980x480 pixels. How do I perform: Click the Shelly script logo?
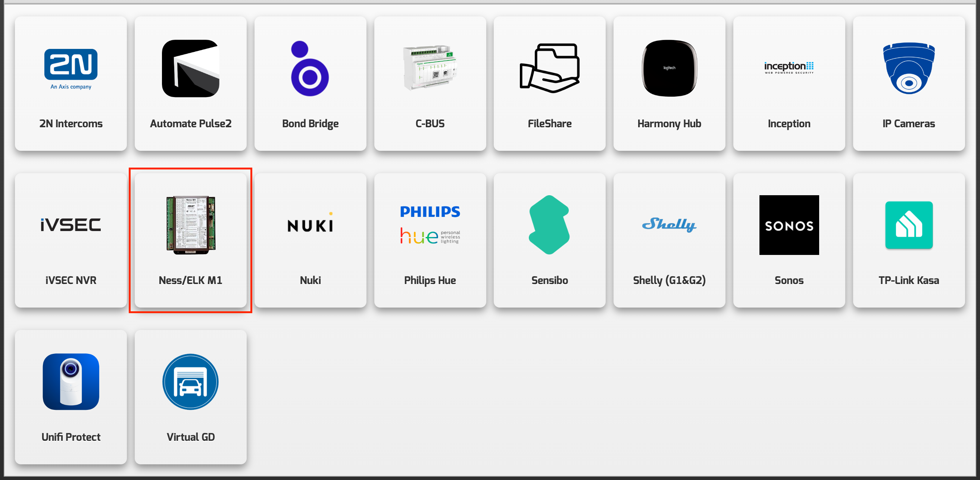point(669,224)
